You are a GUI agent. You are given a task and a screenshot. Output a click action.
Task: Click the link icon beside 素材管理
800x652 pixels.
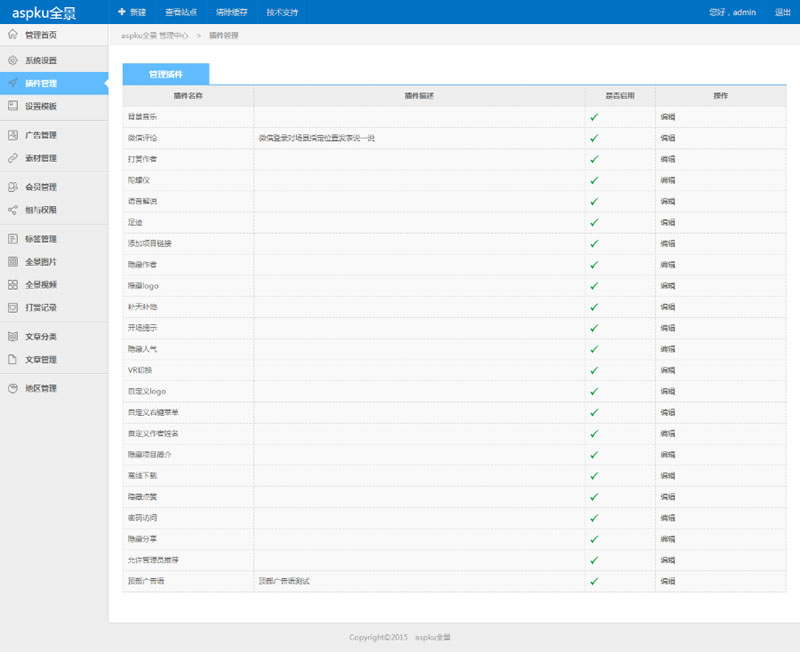coord(13,158)
